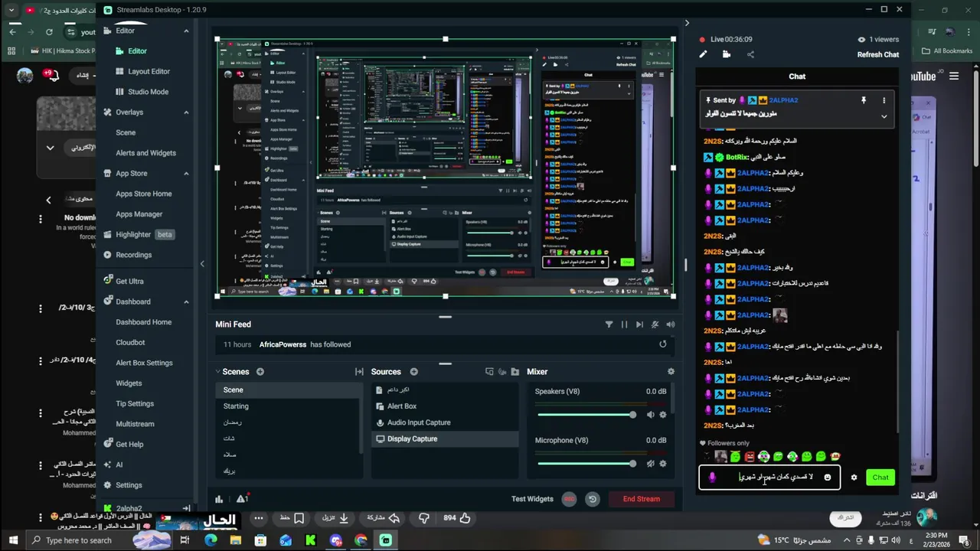
Task: Click Refresh Chat
Action: 878,54
